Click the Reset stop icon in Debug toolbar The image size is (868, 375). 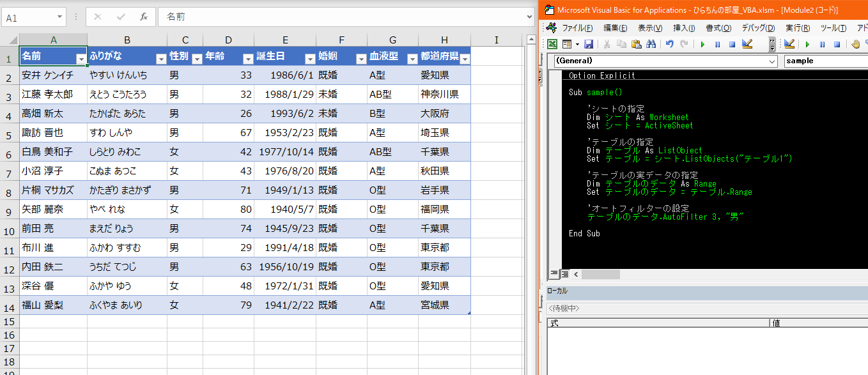tap(837, 44)
